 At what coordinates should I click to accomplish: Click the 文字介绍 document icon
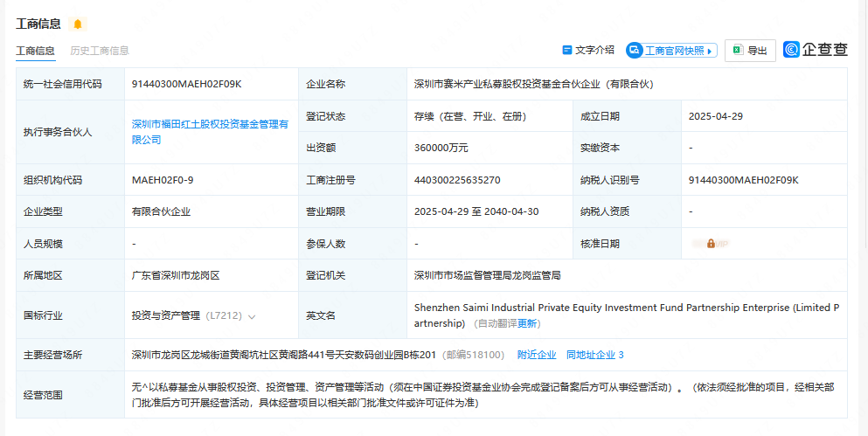[566, 51]
